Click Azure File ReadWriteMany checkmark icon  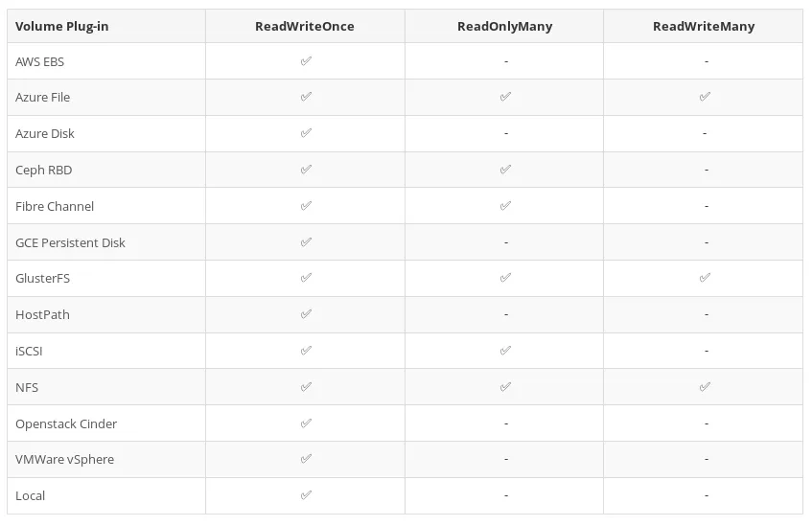(x=705, y=97)
